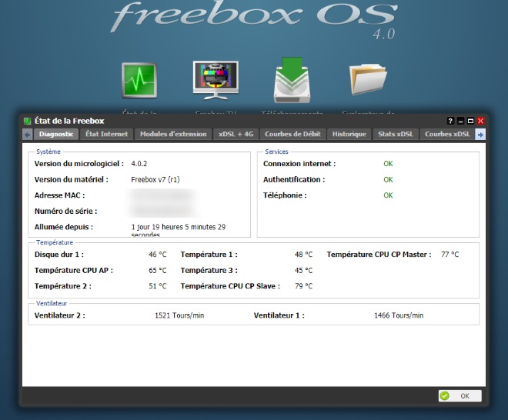Click the Ventilateur group heading
The height and width of the screenshot is (420, 508).
52,303
